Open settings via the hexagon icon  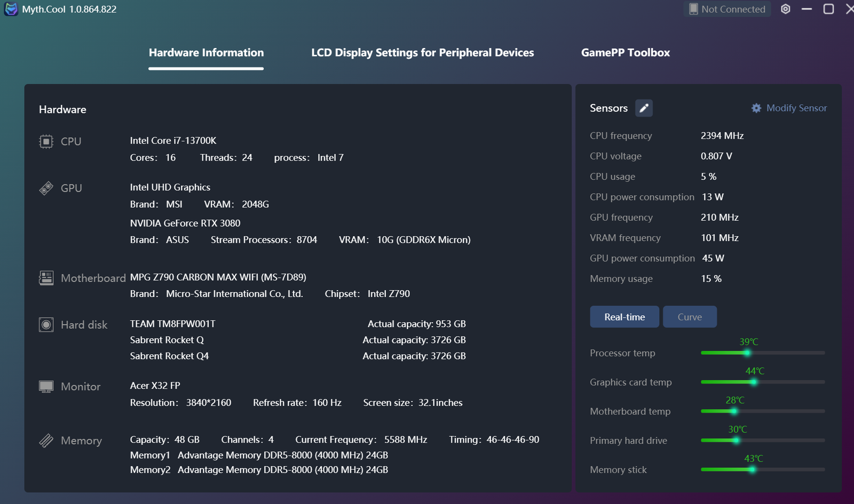[785, 9]
